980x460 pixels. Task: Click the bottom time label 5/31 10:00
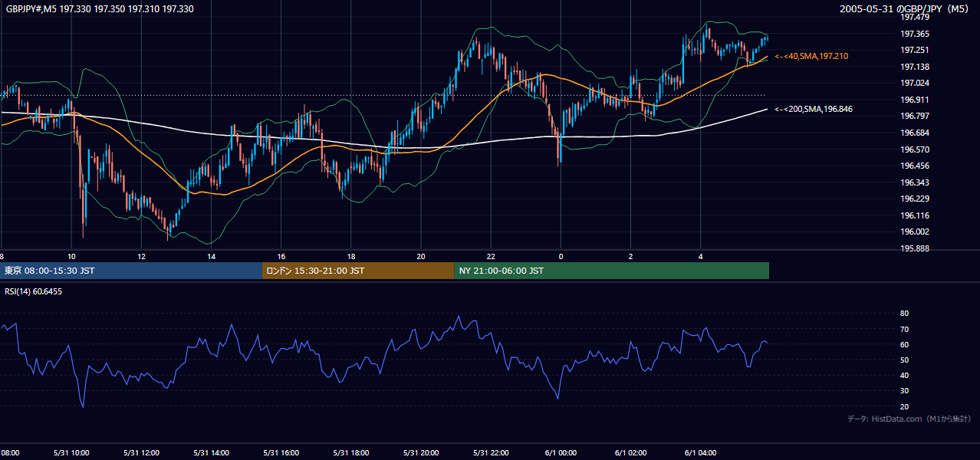[71, 452]
